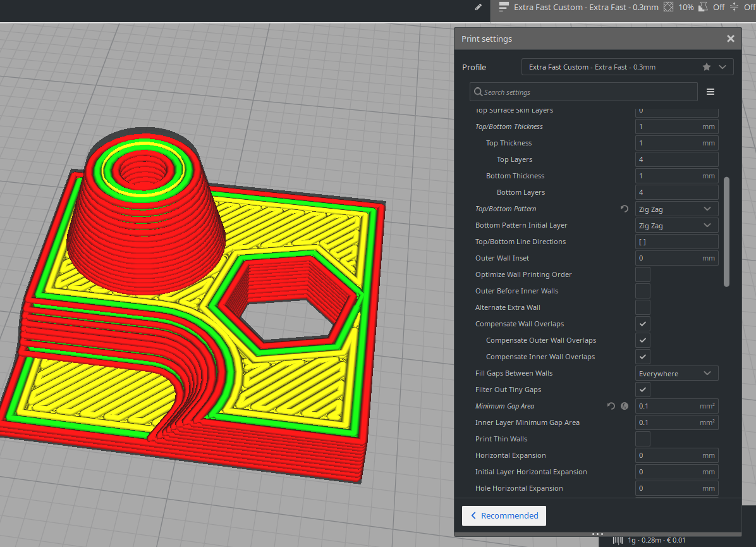
Task: Open the settings visibility hamburger menu icon
Action: pyautogui.click(x=710, y=91)
